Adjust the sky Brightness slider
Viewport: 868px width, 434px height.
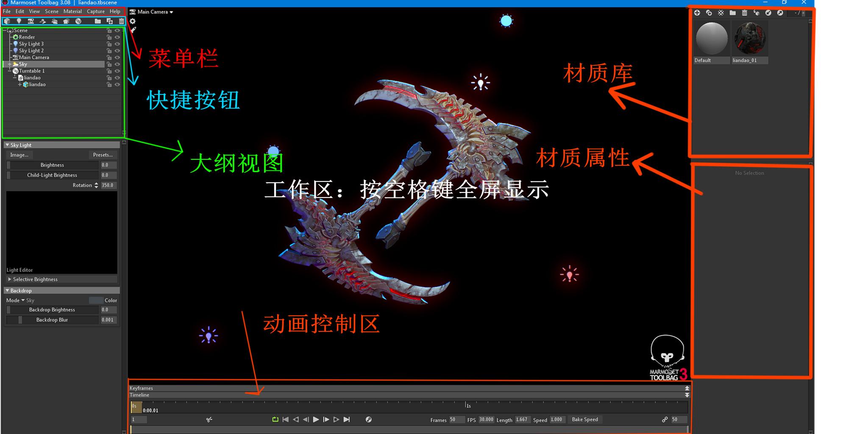53,165
